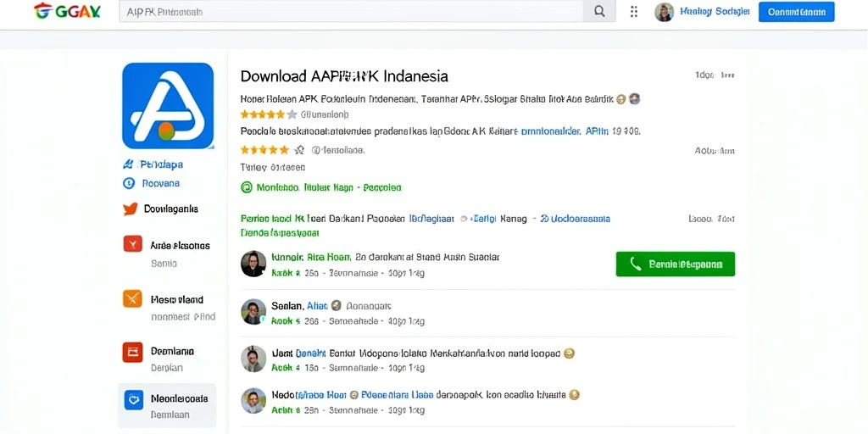The image size is (868, 434).
Task: Select Doonlagania sidebar item
Action: click(x=171, y=209)
